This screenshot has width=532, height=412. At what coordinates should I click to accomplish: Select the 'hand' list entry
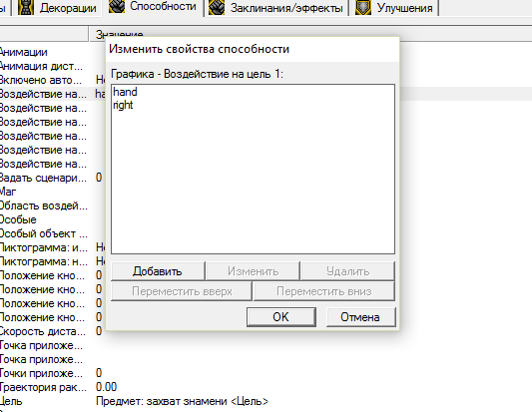tap(125, 92)
